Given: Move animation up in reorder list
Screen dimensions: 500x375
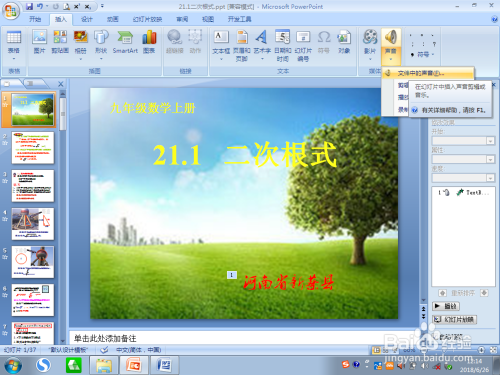Looking at the screenshot, I should (x=442, y=293).
